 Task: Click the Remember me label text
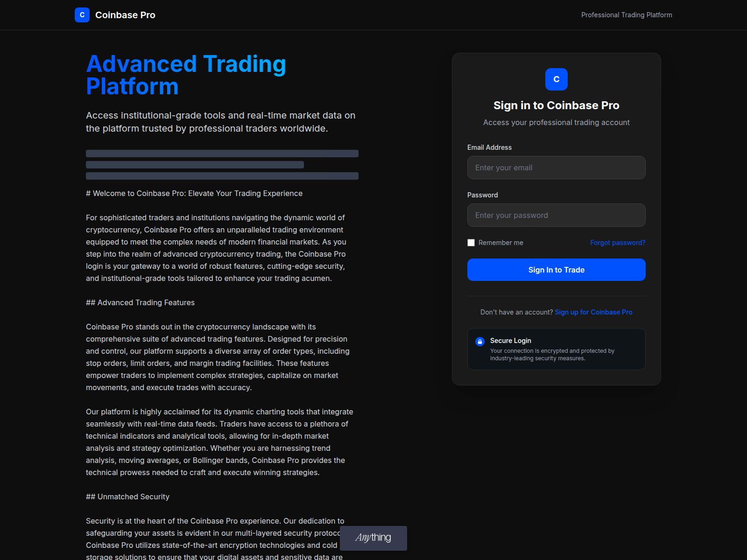(501, 243)
